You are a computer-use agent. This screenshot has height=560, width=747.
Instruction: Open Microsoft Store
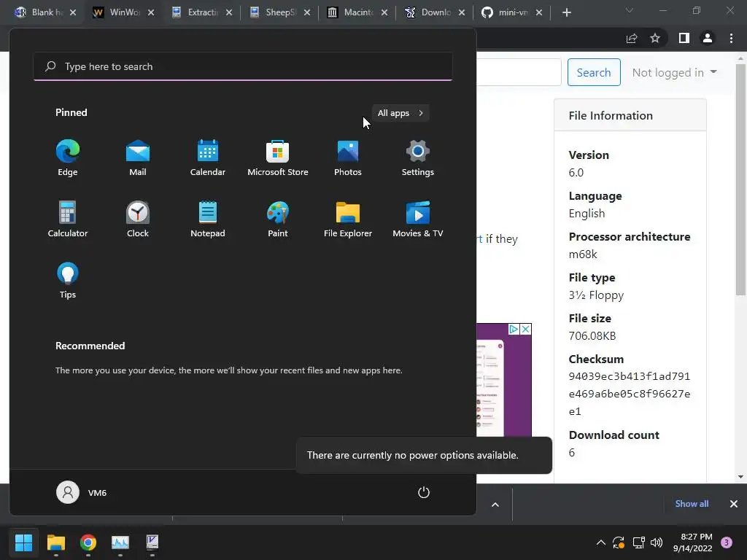pyautogui.click(x=278, y=158)
